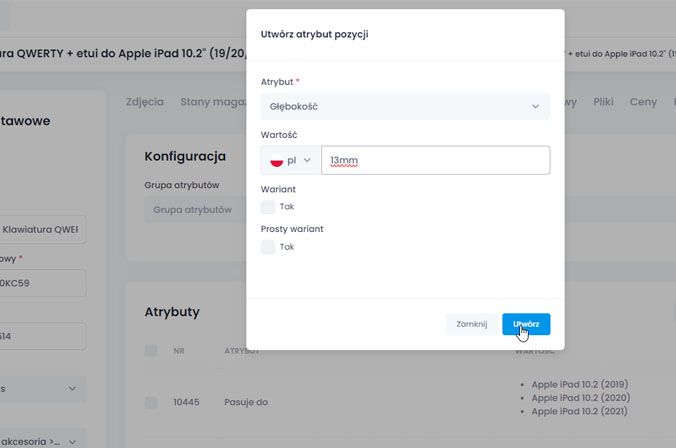Screen dimensions: 676x448
Task: Switch to the Zdjęcia tab
Action: coord(145,102)
